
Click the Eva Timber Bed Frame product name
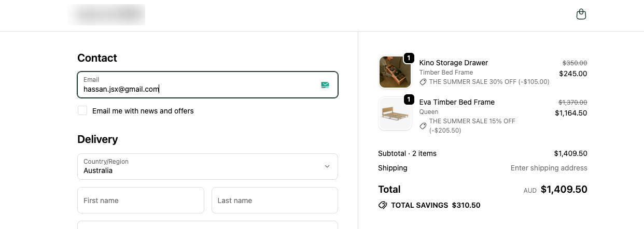[x=457, y=102]
